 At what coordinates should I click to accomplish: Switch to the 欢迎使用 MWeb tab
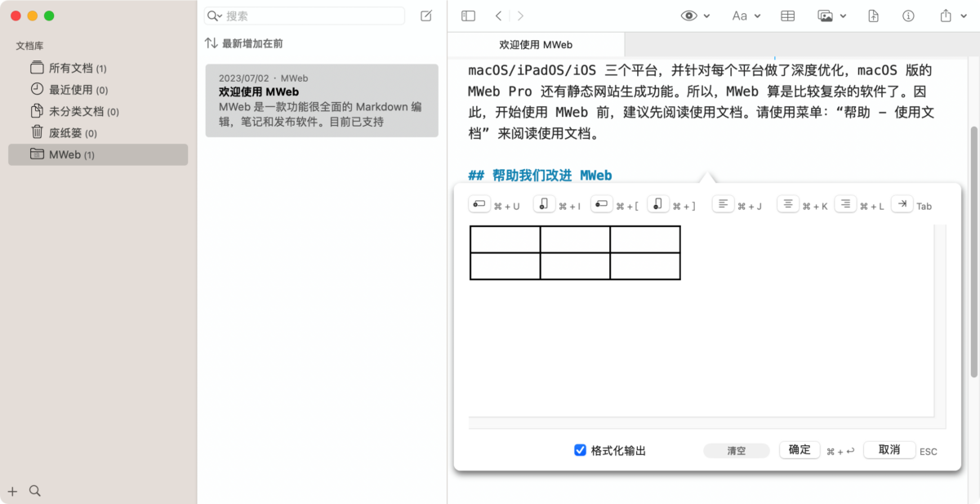536,45
